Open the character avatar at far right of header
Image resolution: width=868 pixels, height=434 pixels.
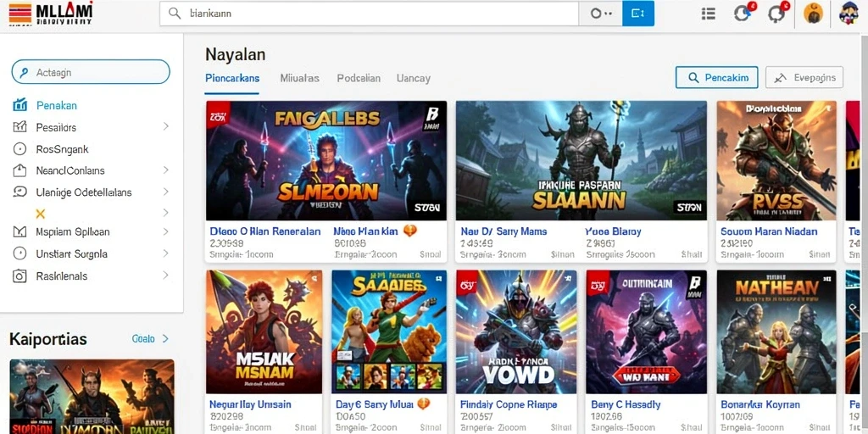click(848, 14)
